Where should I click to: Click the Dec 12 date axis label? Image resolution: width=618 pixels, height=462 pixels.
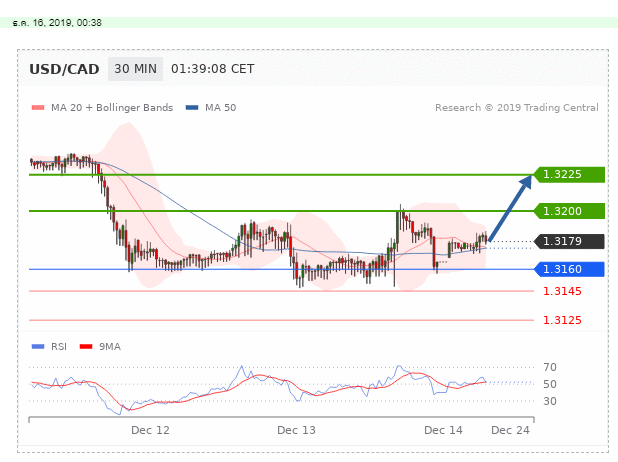(150, 430)
